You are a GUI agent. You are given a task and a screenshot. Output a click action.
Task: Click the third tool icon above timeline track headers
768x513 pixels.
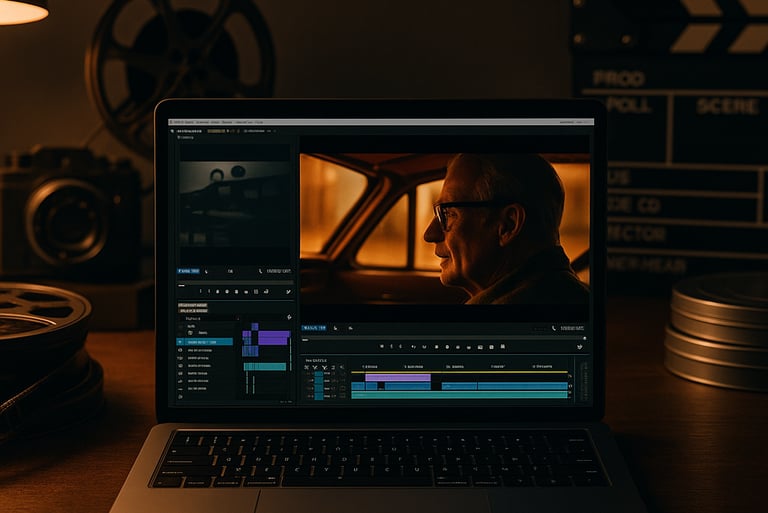[x=324, y=367]
